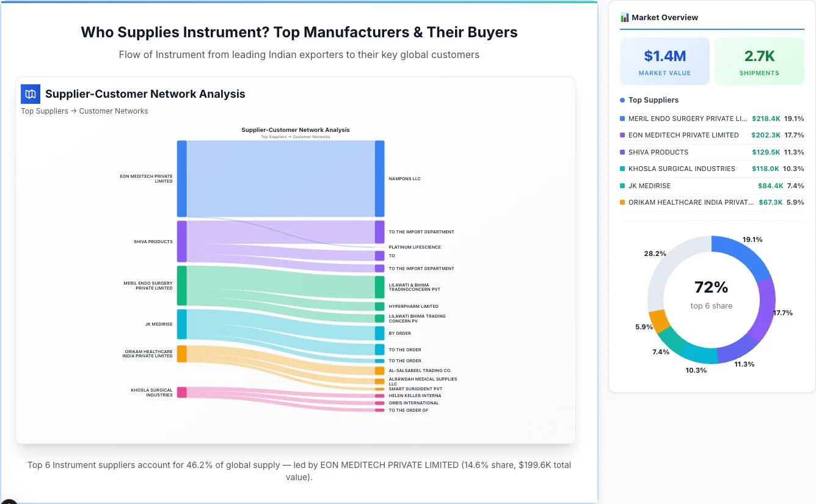Click the EON MEDITECH node in the Sankey diagram
The width and height of the screenshot is (816, 504).
[181, 177]
